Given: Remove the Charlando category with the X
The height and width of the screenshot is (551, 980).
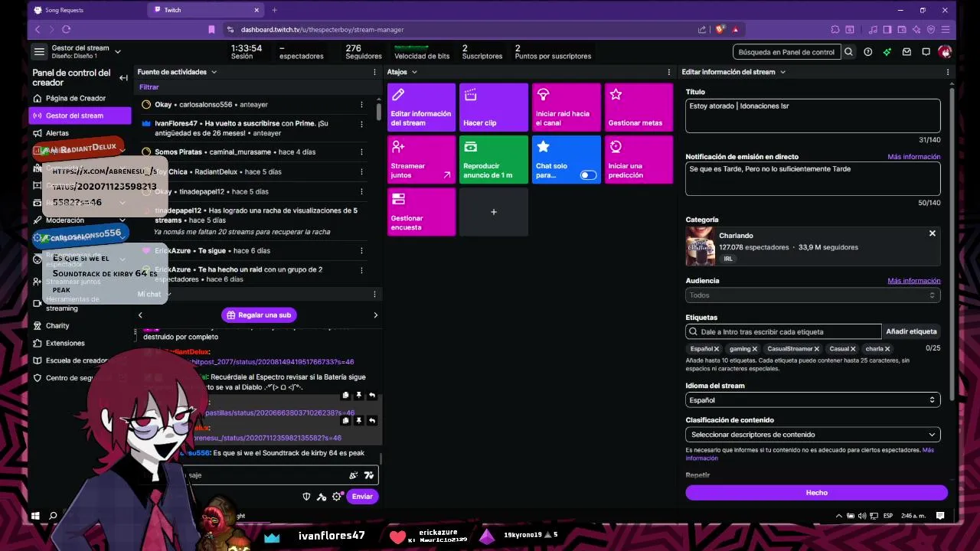Looking at the screenshot, I should click(x=932, y=233).
